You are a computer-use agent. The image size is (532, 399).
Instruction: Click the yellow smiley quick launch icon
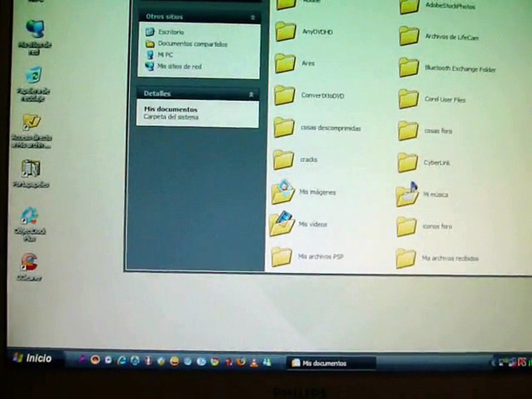pos(175,362)
